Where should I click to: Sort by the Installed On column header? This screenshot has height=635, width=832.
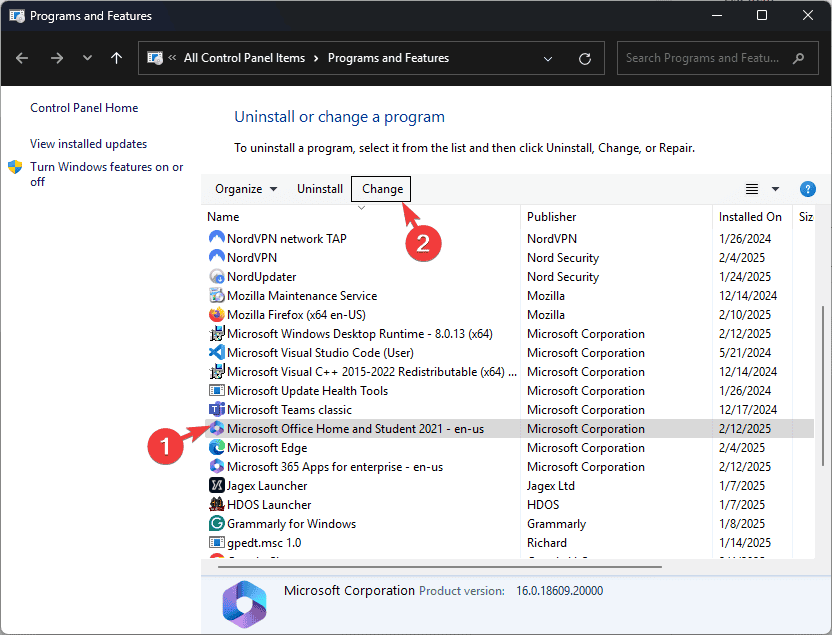pos(750,216)
